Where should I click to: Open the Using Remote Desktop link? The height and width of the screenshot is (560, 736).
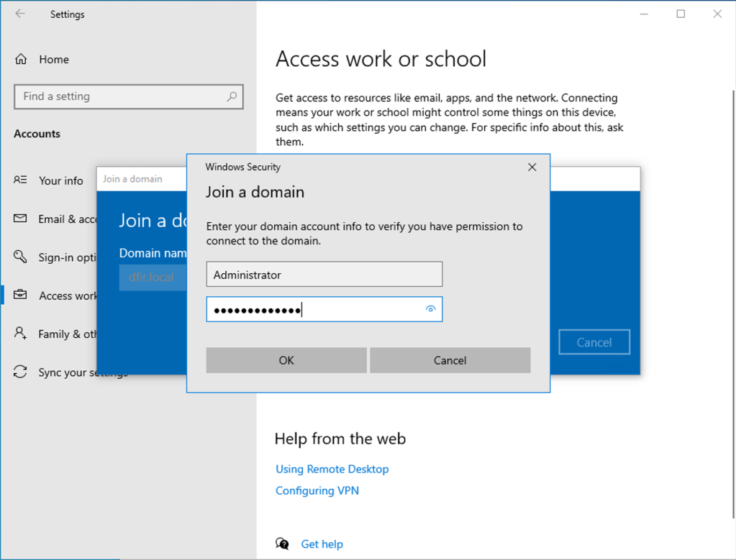coord(332,469)
